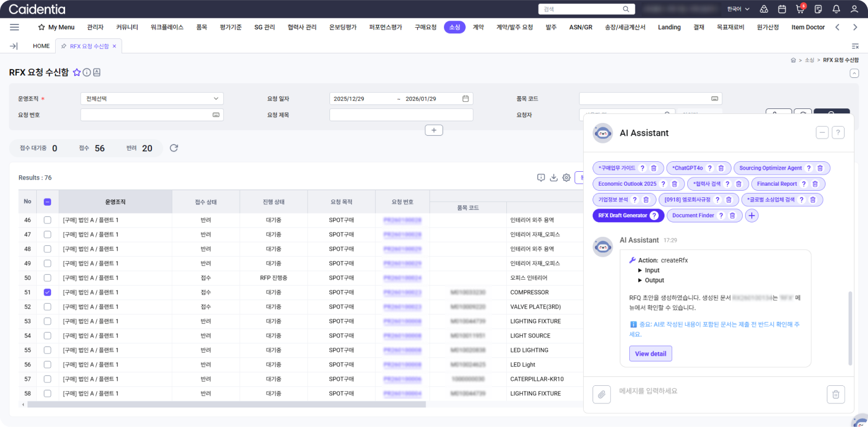This screenshot has height=427, width=868.
Task: Delete the Financial Report agent chip
Action: point(815,184)
